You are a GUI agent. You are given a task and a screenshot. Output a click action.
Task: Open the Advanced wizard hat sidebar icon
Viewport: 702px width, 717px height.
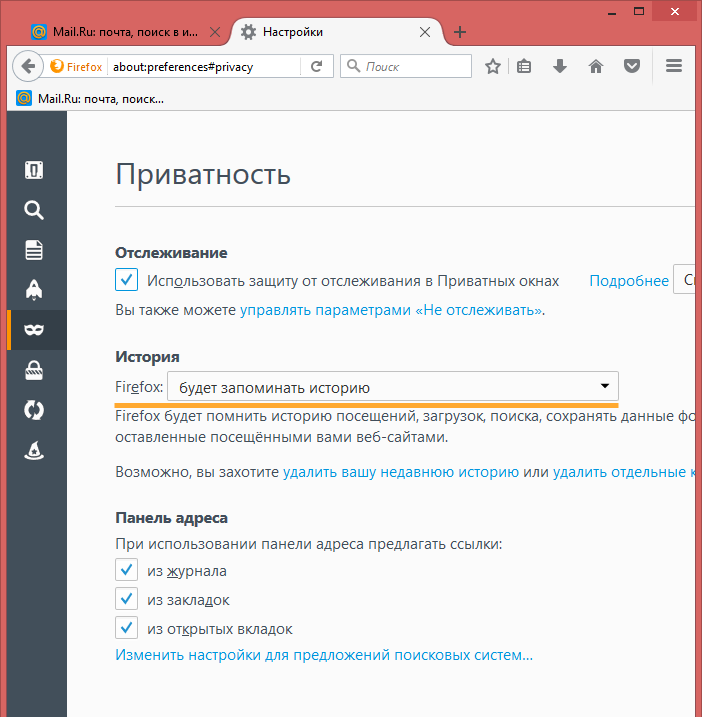34,450
